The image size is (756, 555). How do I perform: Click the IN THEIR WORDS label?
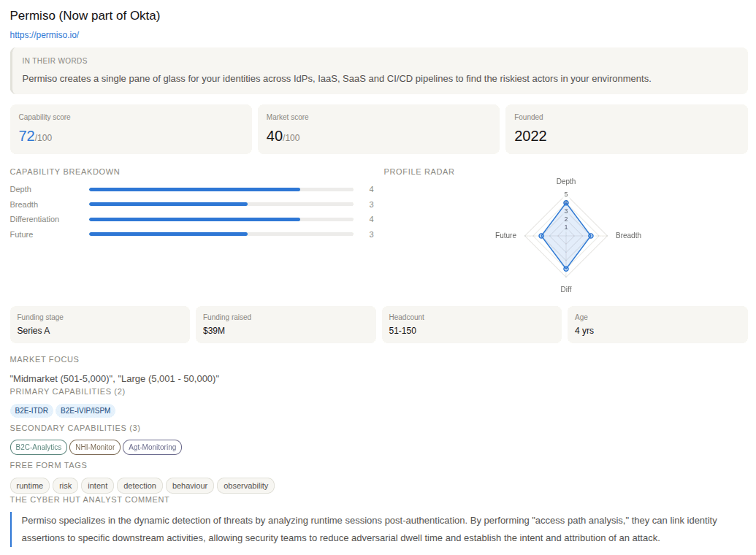pos(55,61)
